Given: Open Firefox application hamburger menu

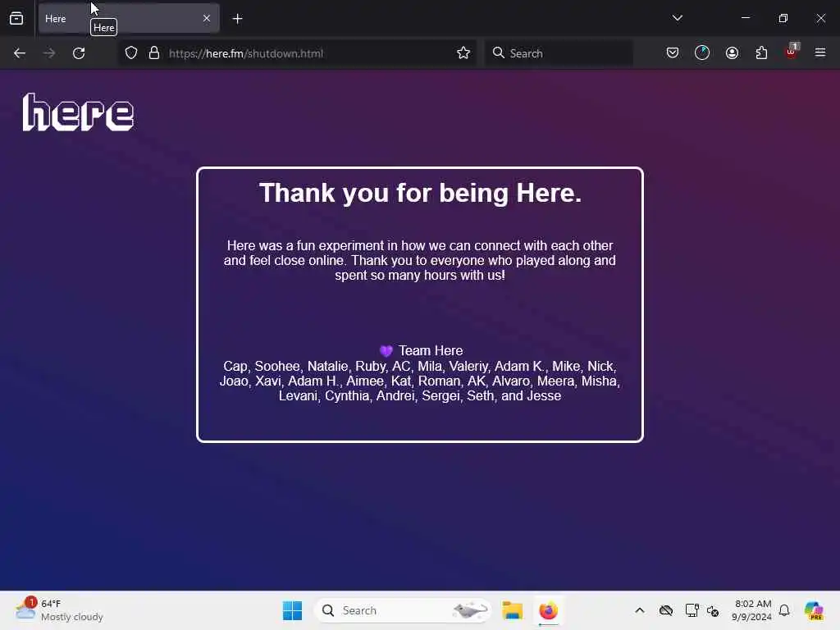Looking at the screenshot, I should 820,53.
